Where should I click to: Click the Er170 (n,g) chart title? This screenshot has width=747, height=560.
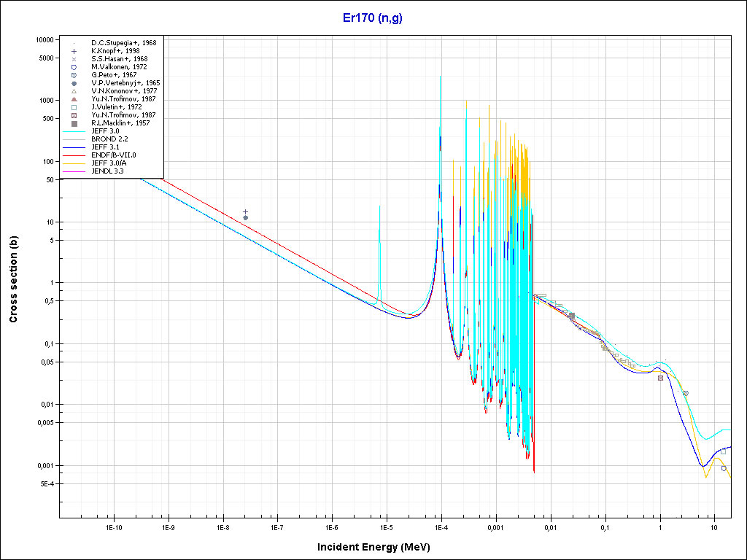click(x=373, y=18)
